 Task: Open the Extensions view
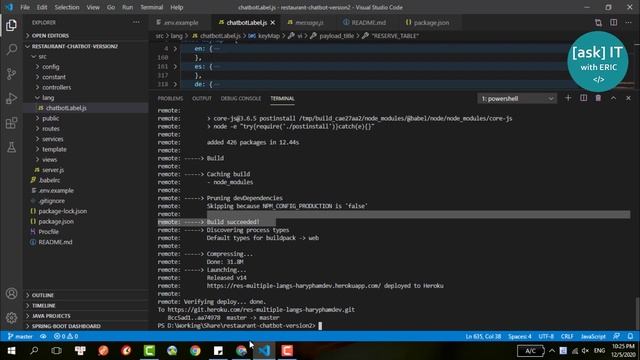tap(11, 123)
